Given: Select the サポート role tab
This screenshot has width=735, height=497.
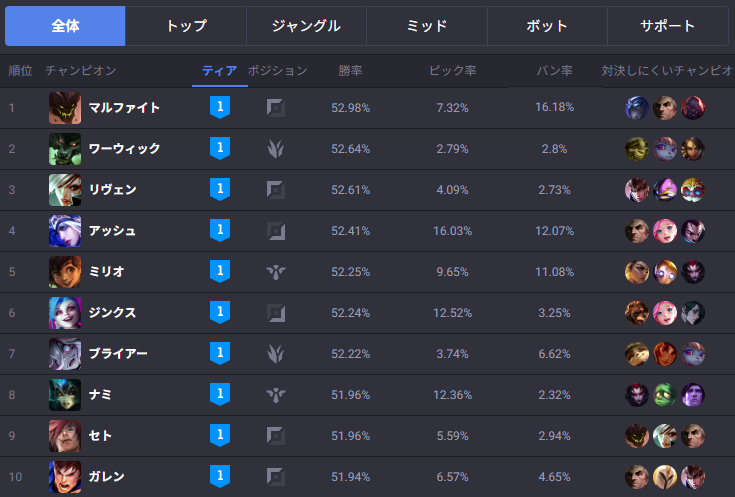Looking at the screenshot, I should tap(667, 26).
